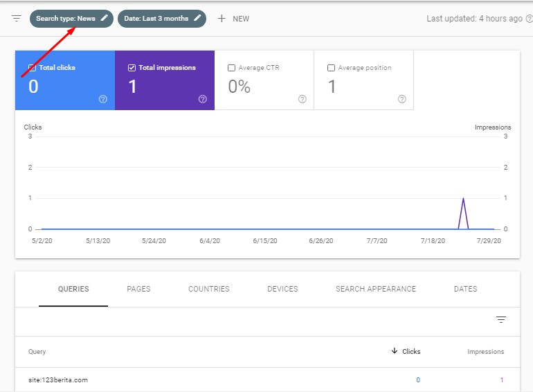The width and height of the screenshot is (533, 392).
Task: Enable the Average position checkbox
Action: [x=331, y=68]
